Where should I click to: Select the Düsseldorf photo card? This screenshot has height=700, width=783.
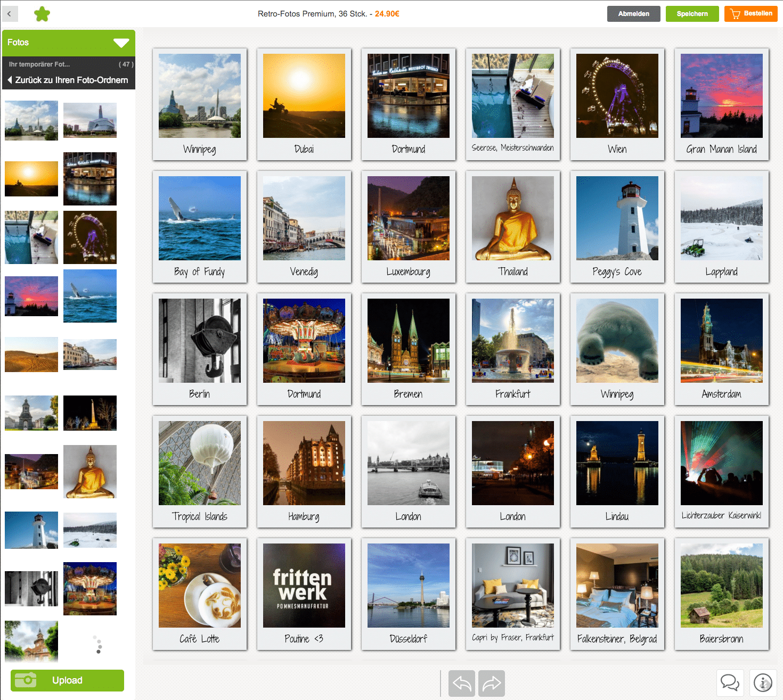point(409,594)
